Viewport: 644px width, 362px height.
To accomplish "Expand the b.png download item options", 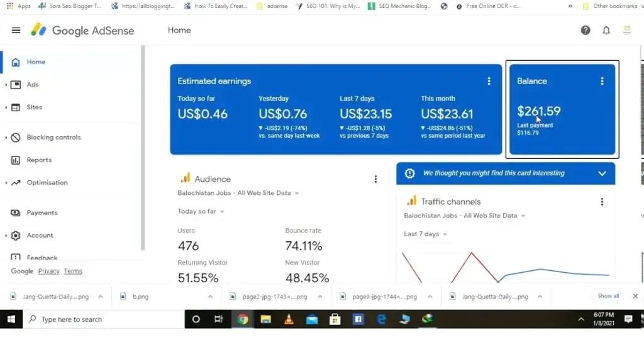I will point(209,295).
